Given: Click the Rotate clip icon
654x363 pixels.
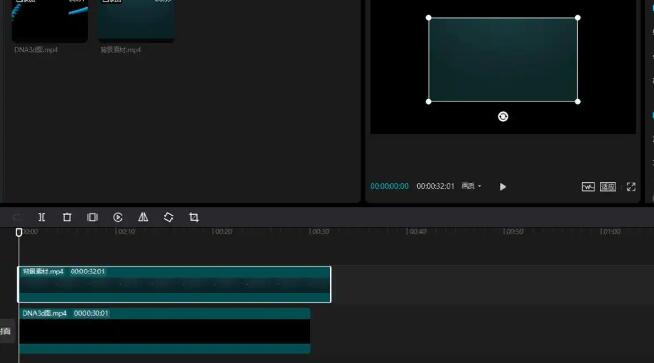Looking at the screenshot, I should [x=169, y=217].
